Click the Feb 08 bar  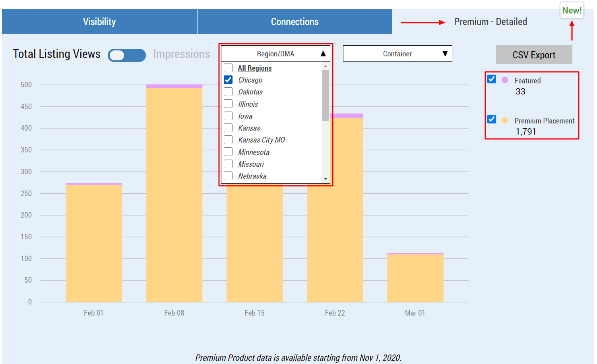point(174,193)
